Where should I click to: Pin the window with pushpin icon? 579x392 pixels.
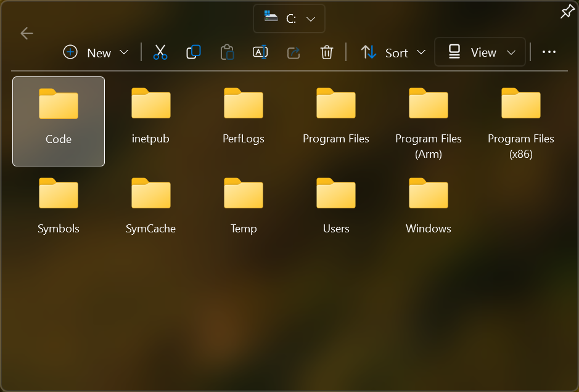[567, 12]
